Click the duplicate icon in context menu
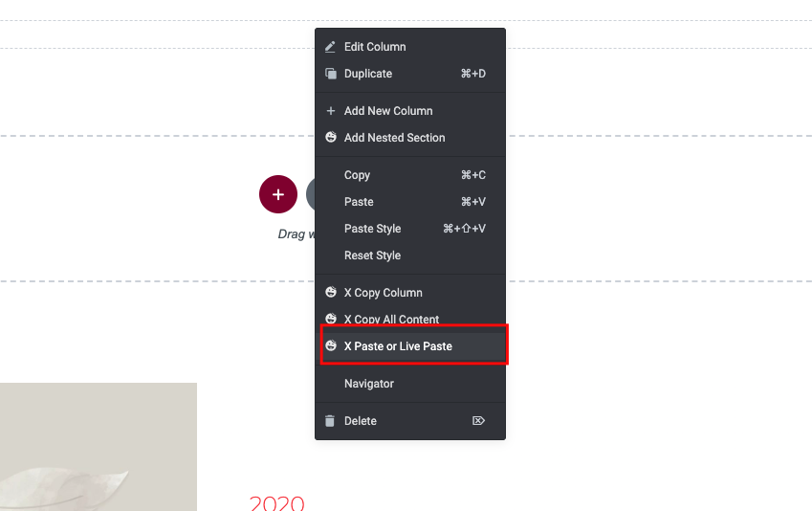Screen dimensions: 812x511 click(x=330, y=74)
